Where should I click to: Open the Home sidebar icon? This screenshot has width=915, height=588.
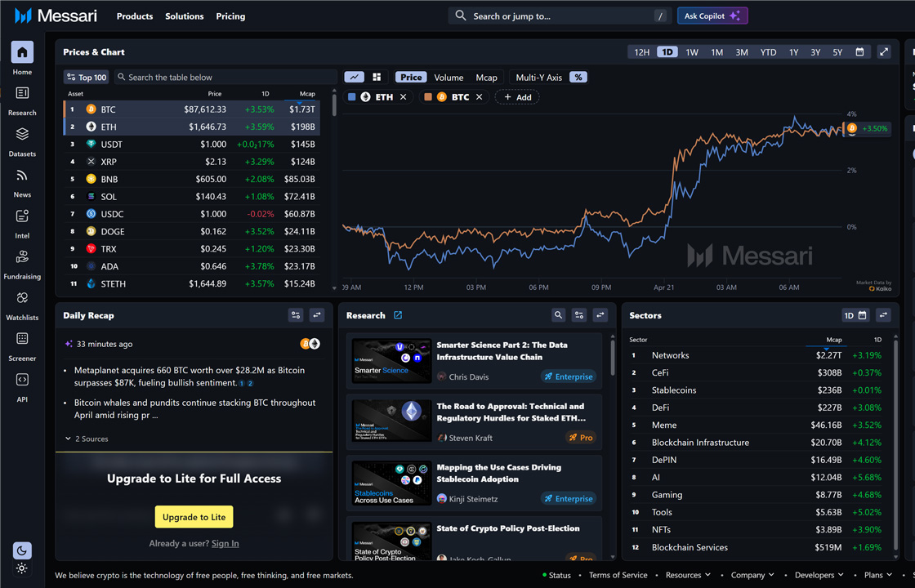click(22, 52)
